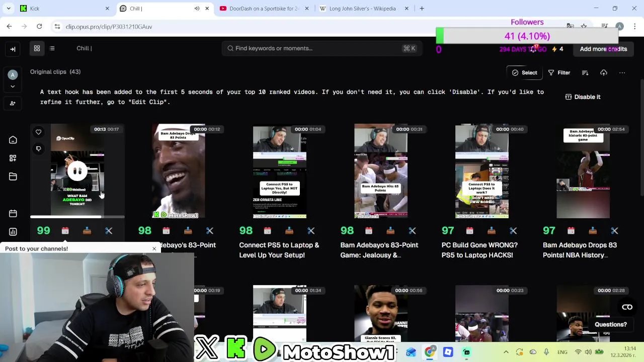Screen dimensions: 644x362
Task: Switch to the Kick browser tab
Action: [x=65, y=9]
